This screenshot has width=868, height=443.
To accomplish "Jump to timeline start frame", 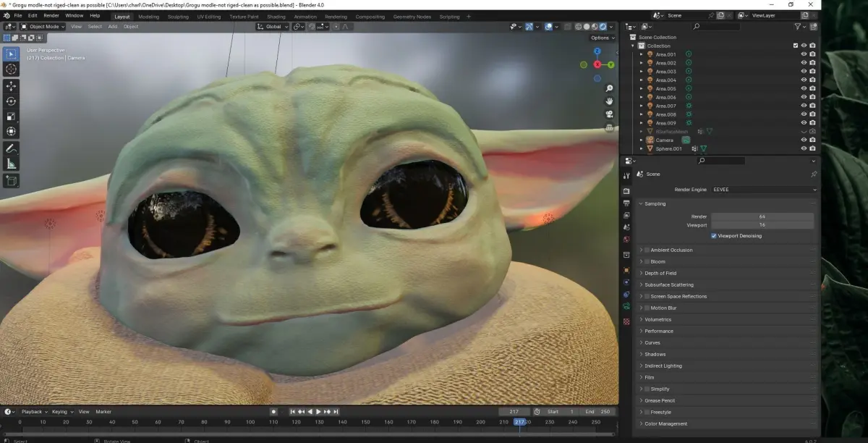I will pos(294,412).
